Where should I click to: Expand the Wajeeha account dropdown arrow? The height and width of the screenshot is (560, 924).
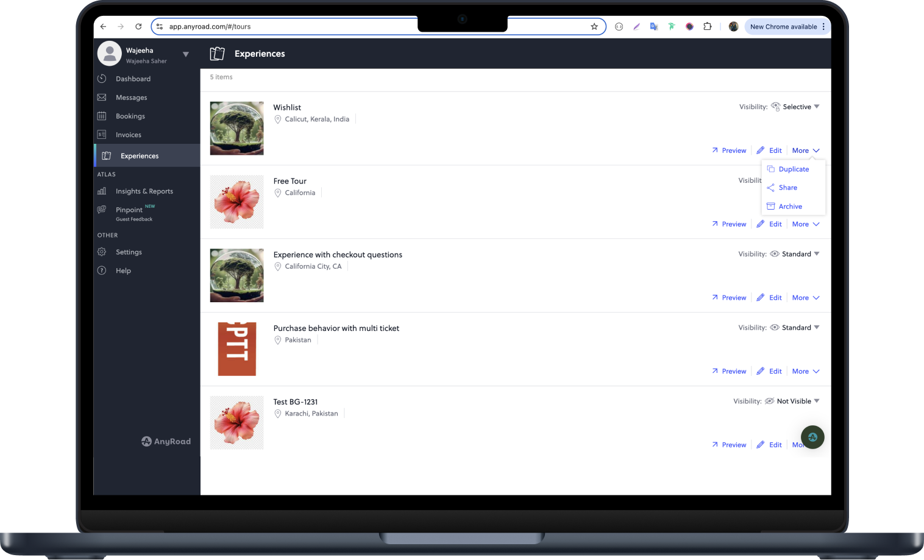tap(186, 54)
